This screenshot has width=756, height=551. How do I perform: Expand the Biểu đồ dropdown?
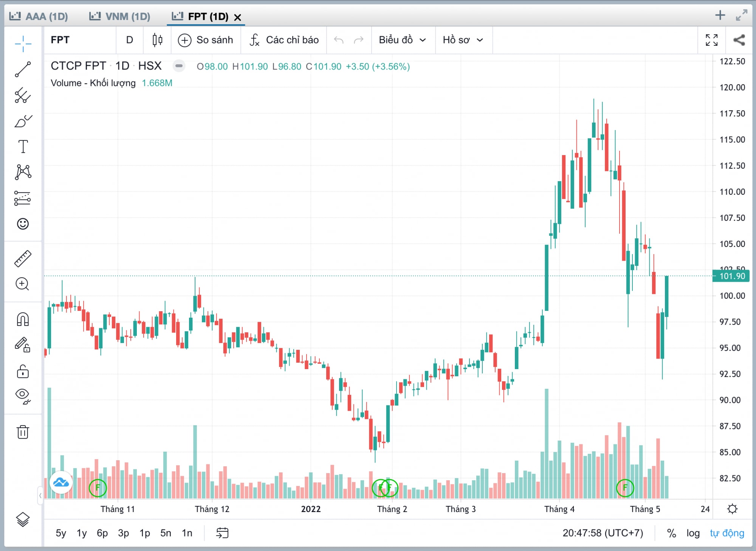(x=403, y=40)
